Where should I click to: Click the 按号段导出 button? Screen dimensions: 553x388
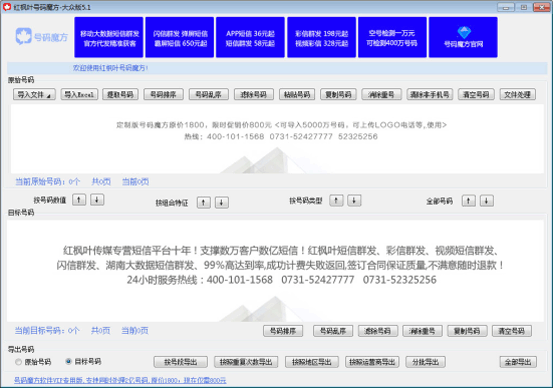[x=181, y=362]
